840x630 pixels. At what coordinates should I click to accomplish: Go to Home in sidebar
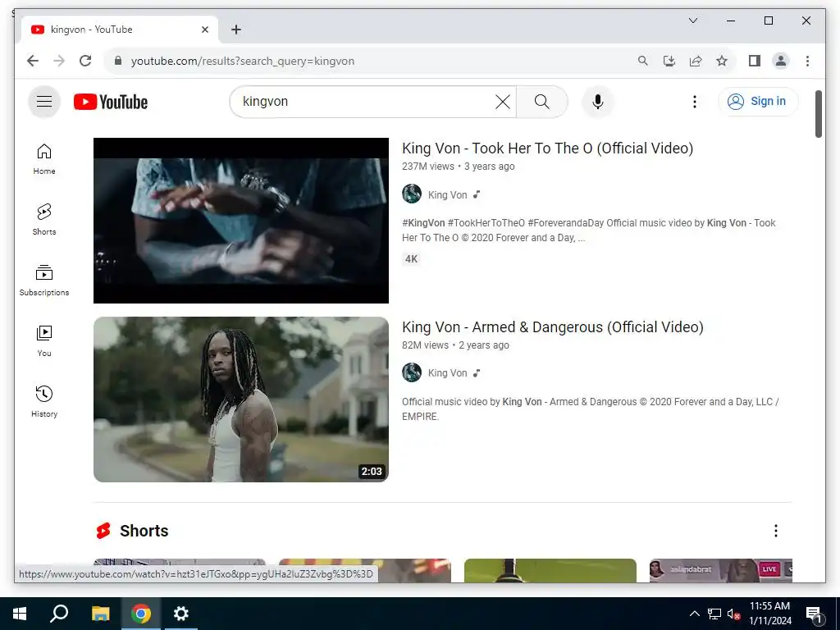44,160
